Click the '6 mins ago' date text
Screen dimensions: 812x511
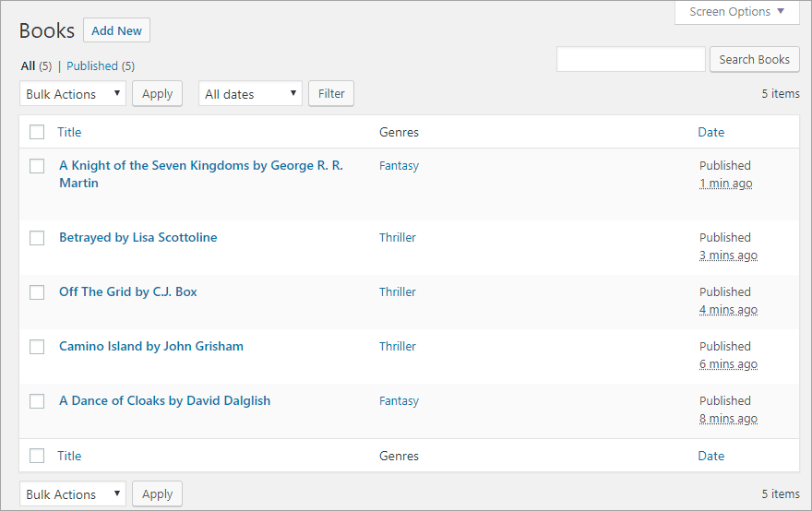coord(728,364)
